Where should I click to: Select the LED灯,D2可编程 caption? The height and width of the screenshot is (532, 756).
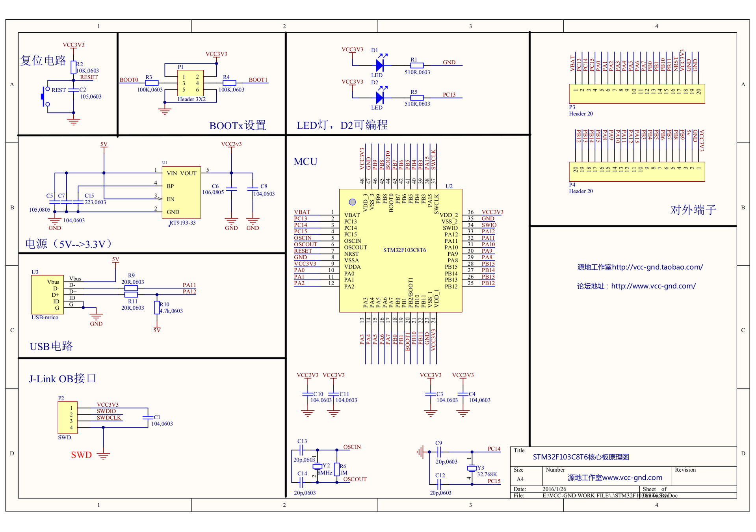[342, 125]
